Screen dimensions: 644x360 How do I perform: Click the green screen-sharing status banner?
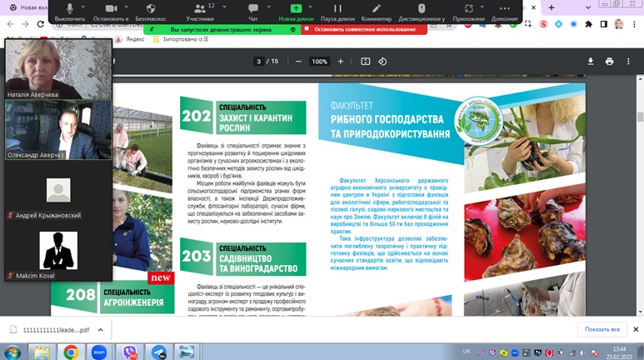(222, 30)
